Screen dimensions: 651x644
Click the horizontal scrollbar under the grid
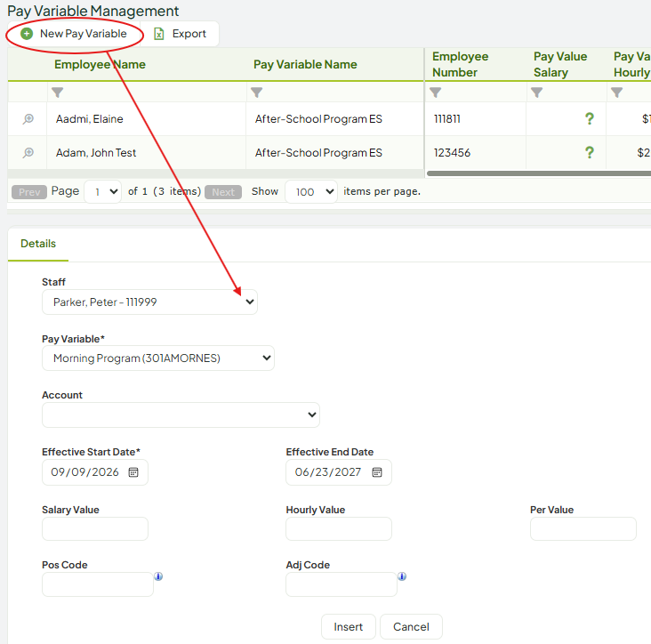pos(539,173)
